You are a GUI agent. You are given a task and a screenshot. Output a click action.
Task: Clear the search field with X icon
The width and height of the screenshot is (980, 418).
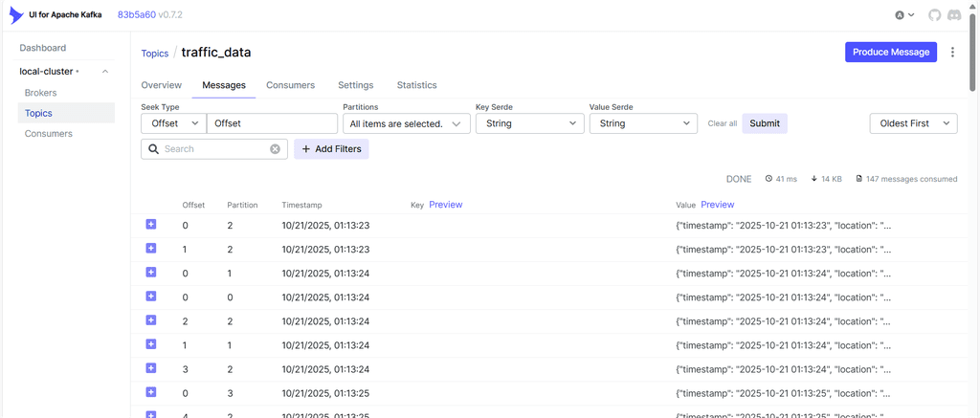pos(275,149)
